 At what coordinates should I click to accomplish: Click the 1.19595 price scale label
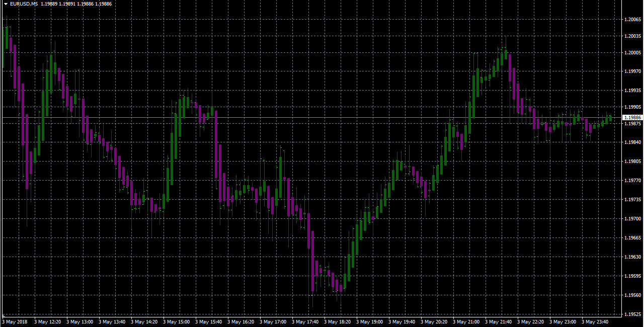click(632, 276)
